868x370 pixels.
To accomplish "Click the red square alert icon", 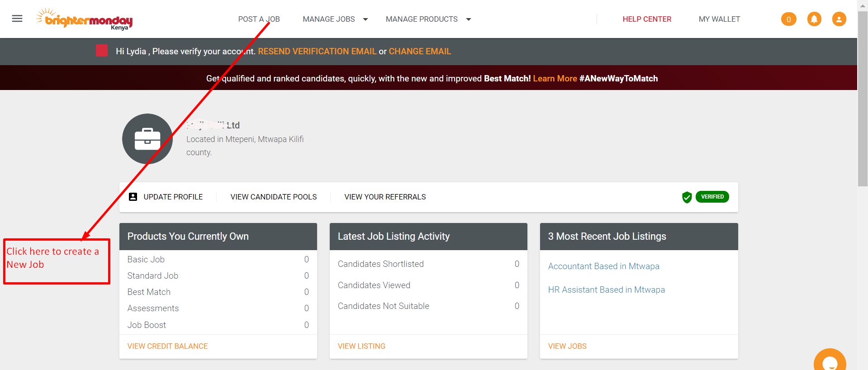I will (x=102, y=51).
